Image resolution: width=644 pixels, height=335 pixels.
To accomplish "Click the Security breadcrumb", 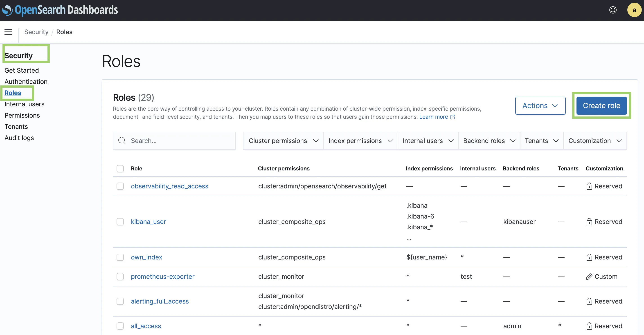I will (x=36, y=32).
